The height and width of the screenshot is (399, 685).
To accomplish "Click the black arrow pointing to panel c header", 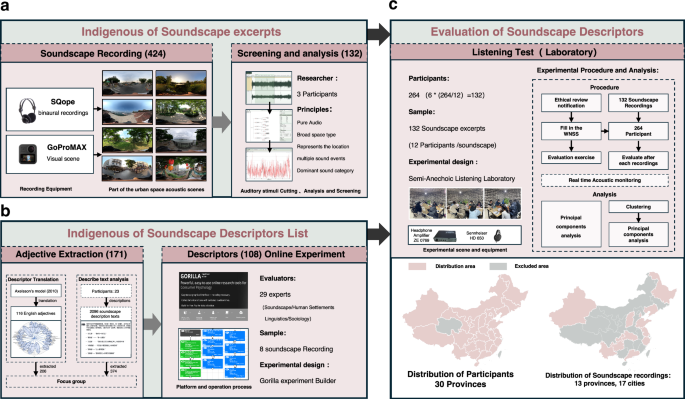I will (x=378, y=35).
